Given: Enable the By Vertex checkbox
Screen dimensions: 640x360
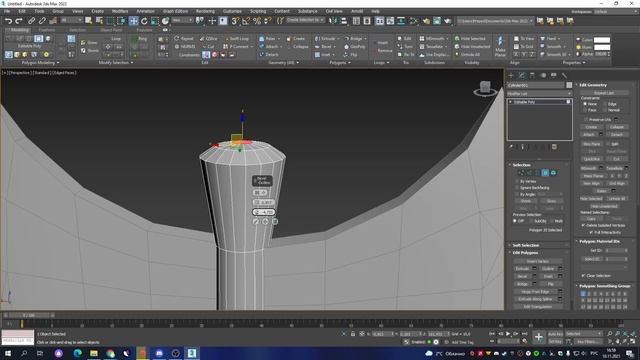Looking at the screenshot, I should pyautogui.click(x=517, y=181).
